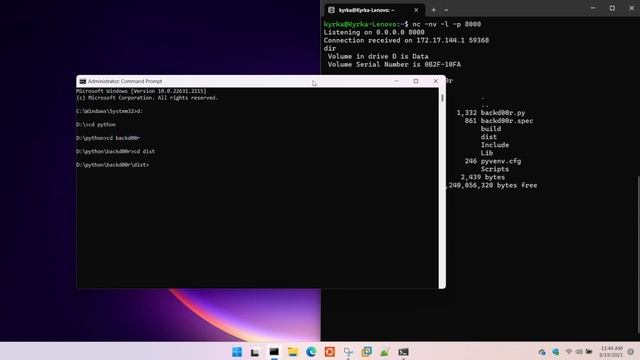Click the '2,439 bytes' total line
640x360 pixels.
482,177
